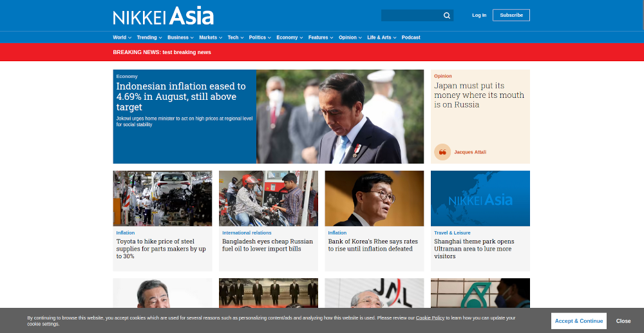644x333 pixels.
Task: Open the World nav item
Action: [x=120, y=37]
